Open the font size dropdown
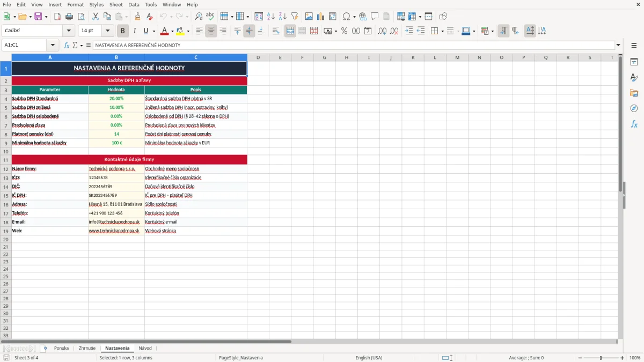Viewport: 644px width, 362px height. 107,31
